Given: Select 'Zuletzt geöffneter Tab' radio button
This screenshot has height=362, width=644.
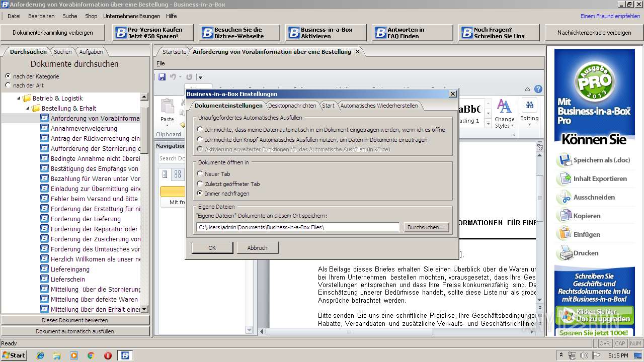Looking at the screenshot, I should (200, 184).
